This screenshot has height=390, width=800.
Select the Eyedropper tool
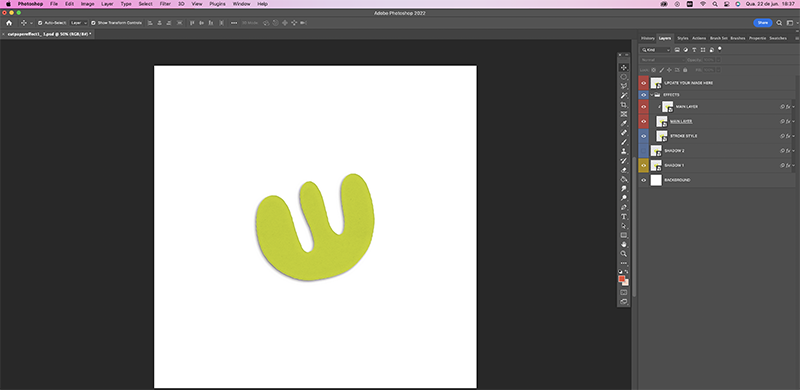click(x=623, y=124)
